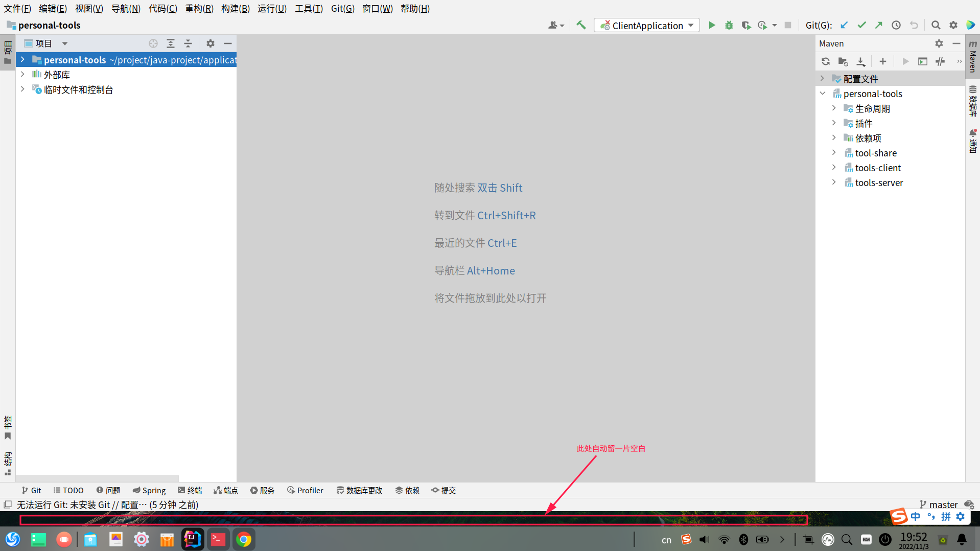The image size is (980, 551).
Task: Open the 编辑(E) menu
Action: 53,9
